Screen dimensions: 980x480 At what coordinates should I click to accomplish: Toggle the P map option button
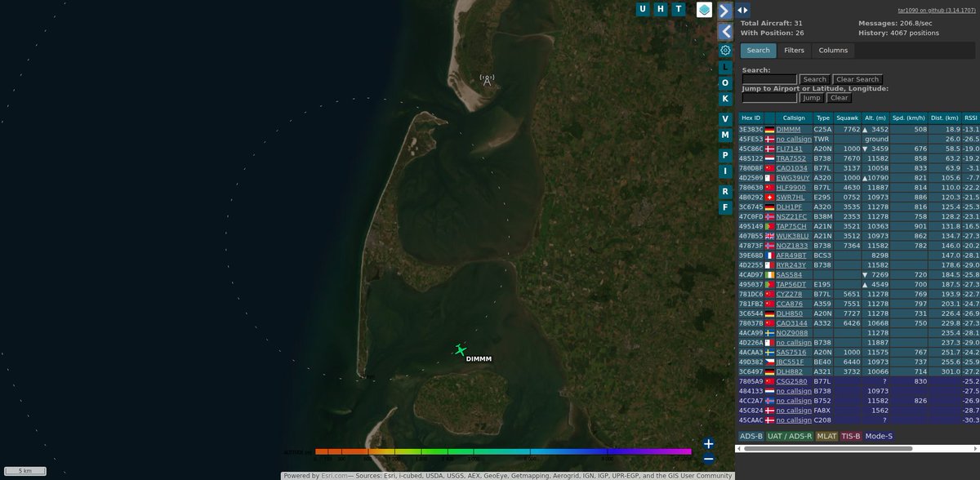click(725, 155)
